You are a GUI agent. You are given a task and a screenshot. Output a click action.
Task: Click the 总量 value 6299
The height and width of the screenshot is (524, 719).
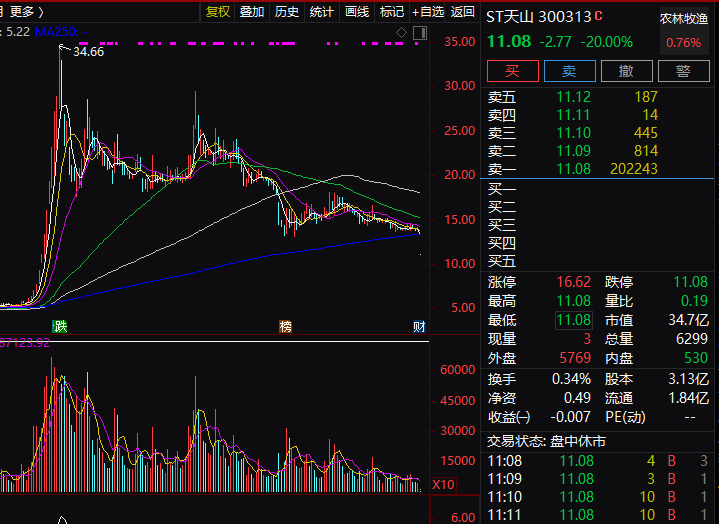[x=692, y=339]
